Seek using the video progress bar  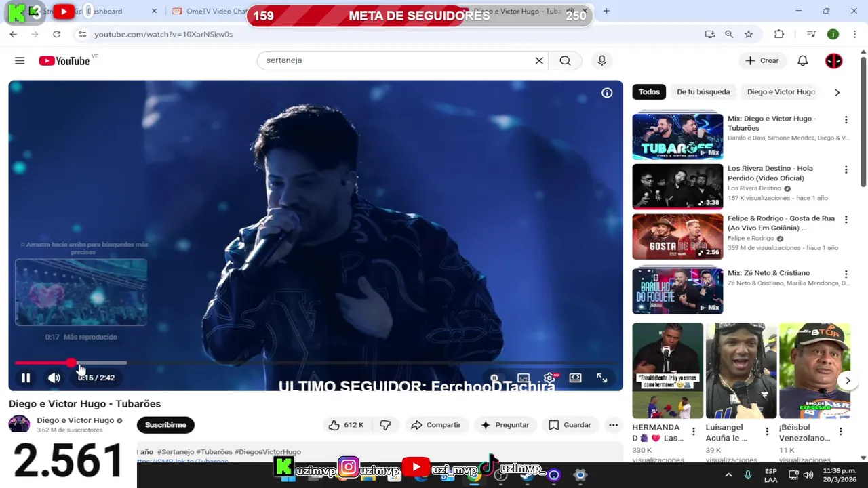(x=315, y=363)
